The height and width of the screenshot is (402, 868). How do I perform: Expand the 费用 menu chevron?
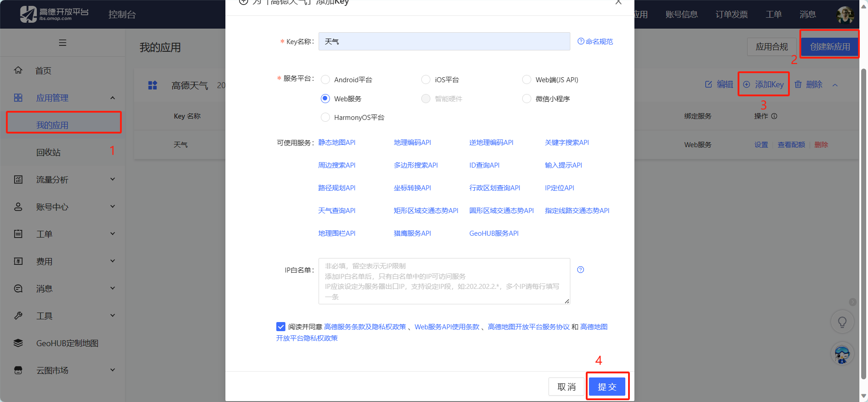click(113, 261)
